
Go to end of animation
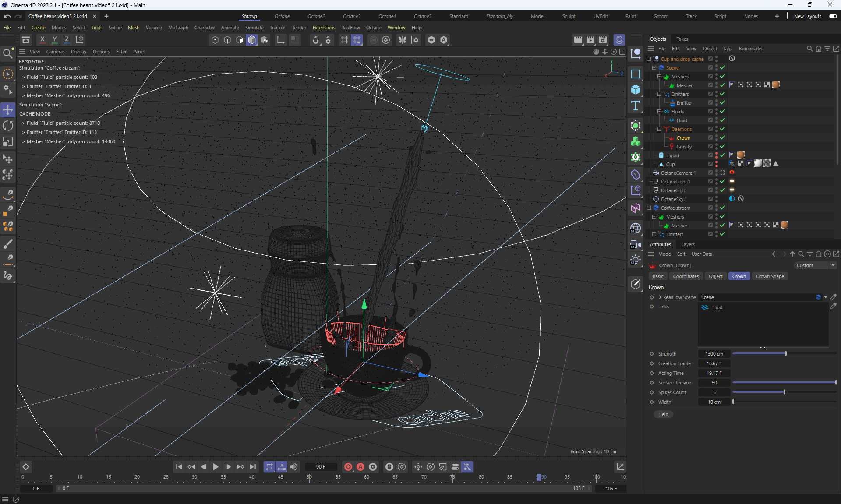[x=253, y=467]
